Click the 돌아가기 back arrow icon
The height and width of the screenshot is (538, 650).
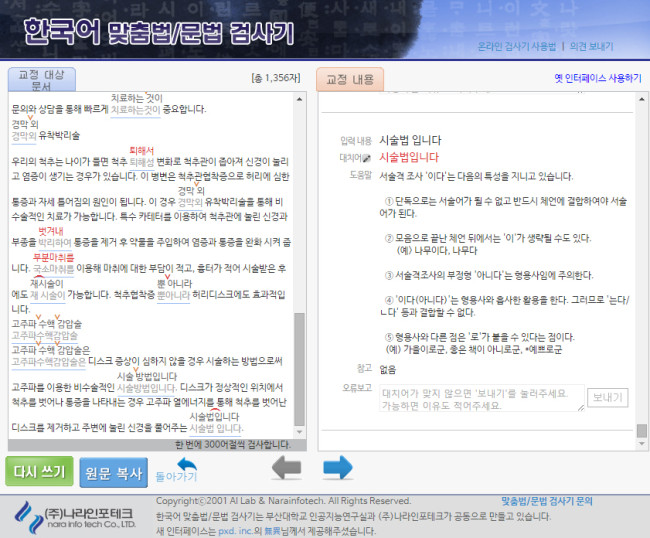(x=186, y=464)
